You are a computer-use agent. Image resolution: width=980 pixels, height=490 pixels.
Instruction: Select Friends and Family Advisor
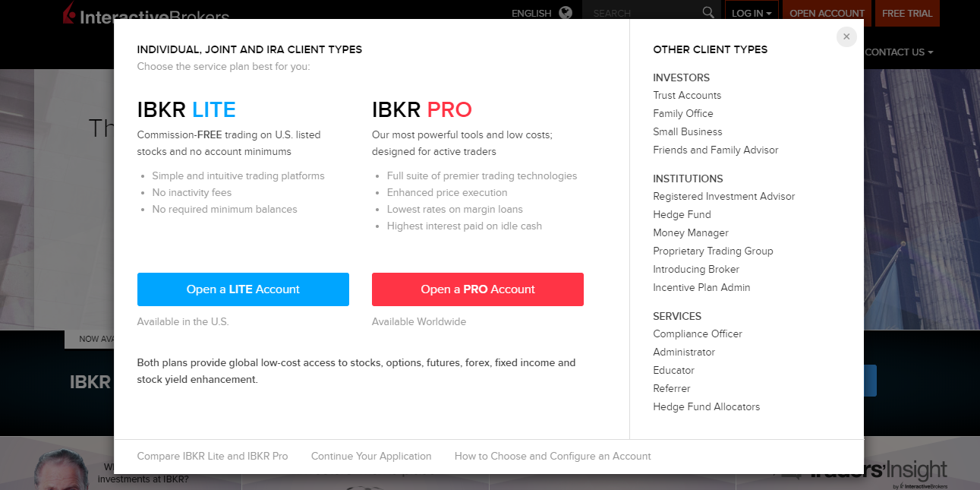click(x=716, y=150)
